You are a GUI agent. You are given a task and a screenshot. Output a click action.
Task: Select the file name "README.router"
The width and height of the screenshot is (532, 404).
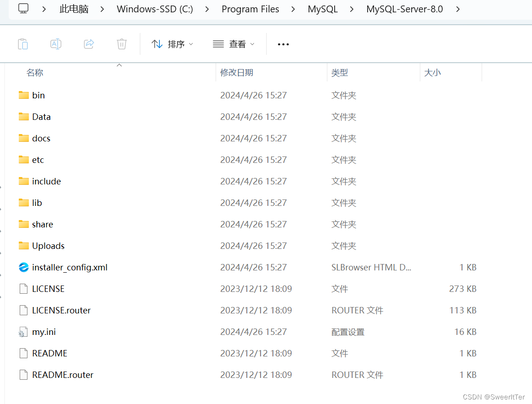click(63, 375)
